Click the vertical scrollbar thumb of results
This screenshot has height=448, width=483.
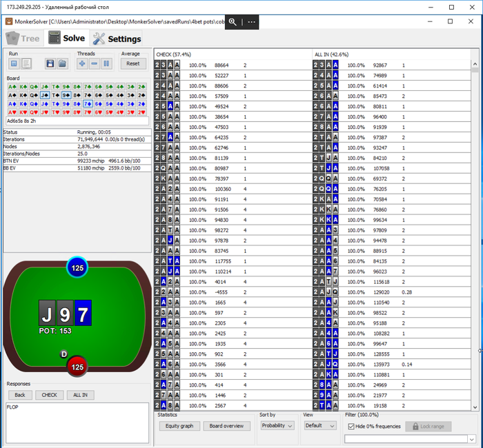[x=475, y=70]
